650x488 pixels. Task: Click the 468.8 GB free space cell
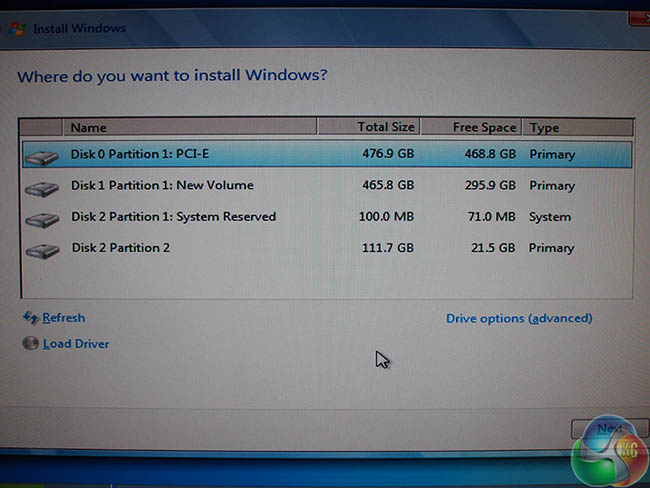click(x=490, y=154)
